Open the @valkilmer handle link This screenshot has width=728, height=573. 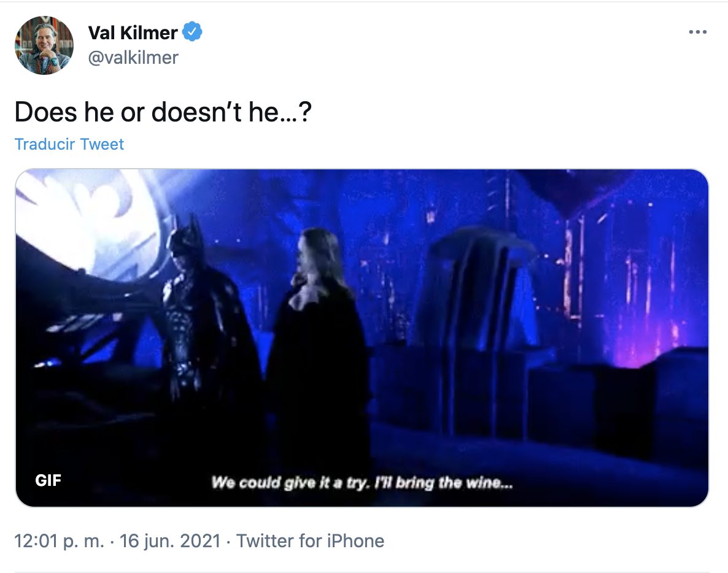(133, 58)
